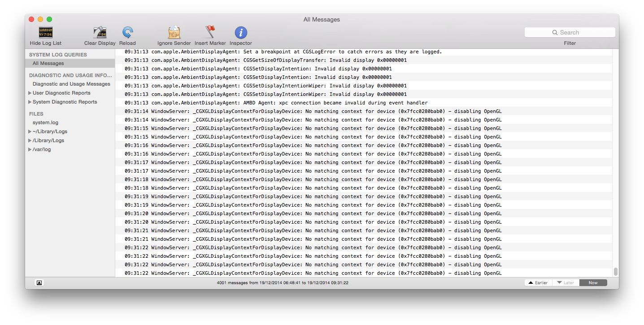
Task: Click the 4001 messages status text
Action: tap(283, 283)
